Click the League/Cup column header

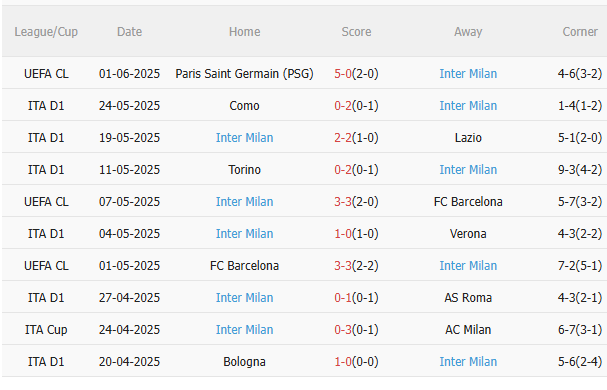[x=46, y=32]
